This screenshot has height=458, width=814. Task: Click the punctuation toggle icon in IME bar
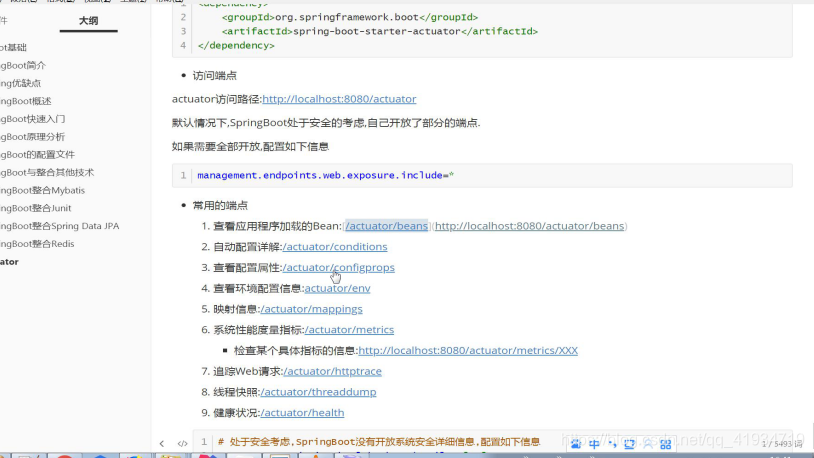612,443
